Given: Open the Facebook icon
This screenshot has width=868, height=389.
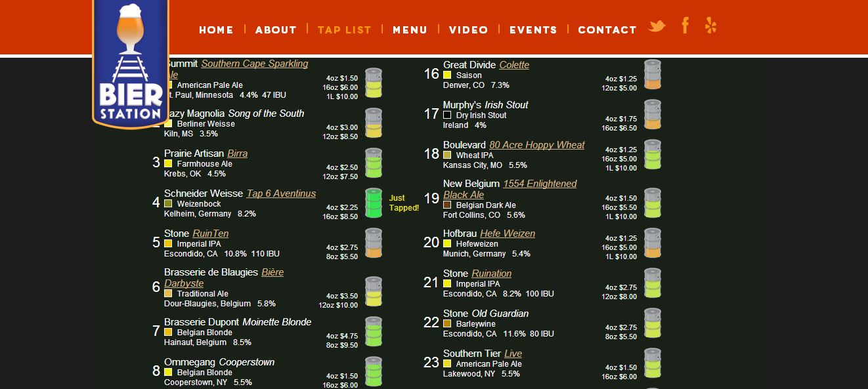Looking at the screenshot, I should (685, 26).
